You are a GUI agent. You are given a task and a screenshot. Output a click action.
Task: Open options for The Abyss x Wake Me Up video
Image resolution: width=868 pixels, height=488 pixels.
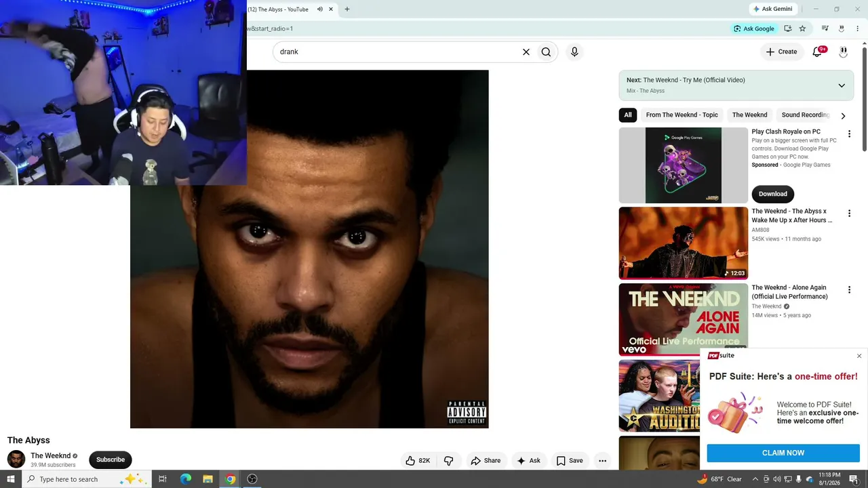tap(849, 213)
